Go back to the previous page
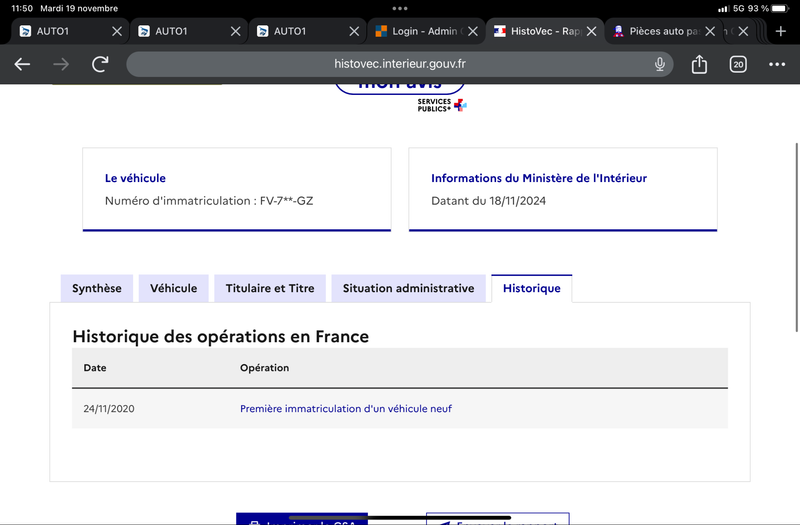The width and height of the screenshot is (800, 525). pyautogui.click(x=22, y=64)
